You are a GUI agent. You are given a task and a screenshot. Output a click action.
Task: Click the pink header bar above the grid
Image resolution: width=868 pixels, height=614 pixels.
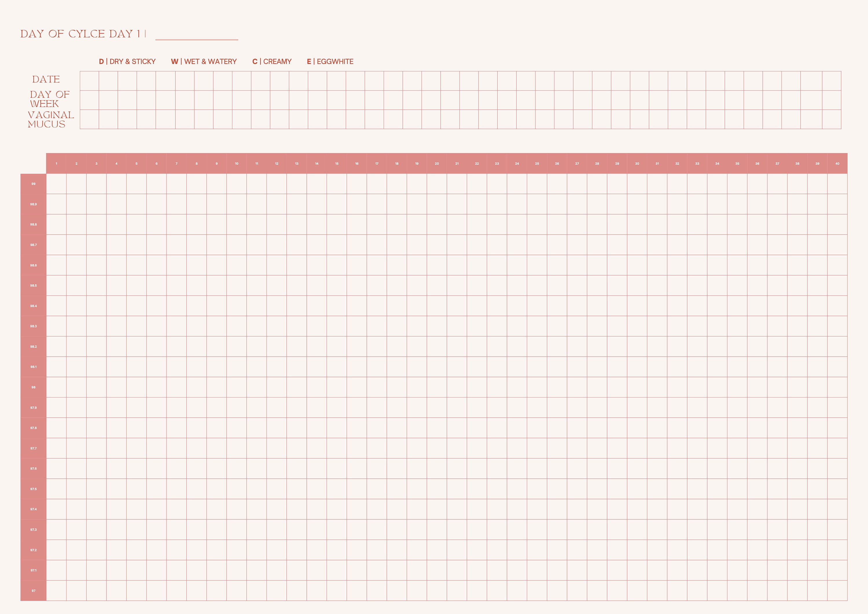click(446, 163)
